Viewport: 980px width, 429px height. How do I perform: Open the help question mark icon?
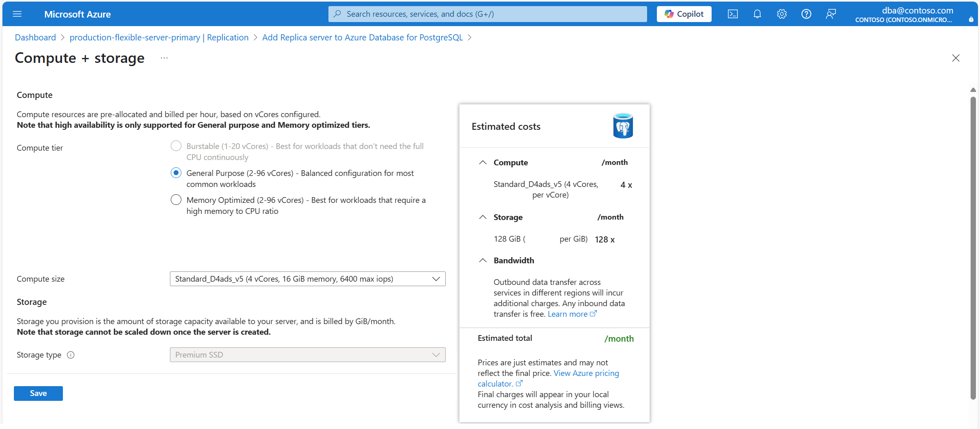tap(806, 14)
